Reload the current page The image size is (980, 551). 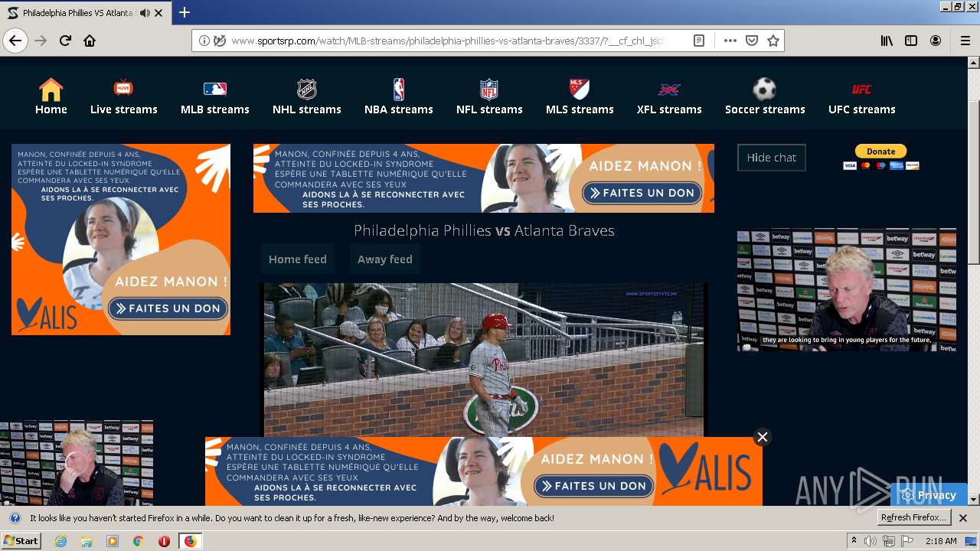tap(65, 41)
